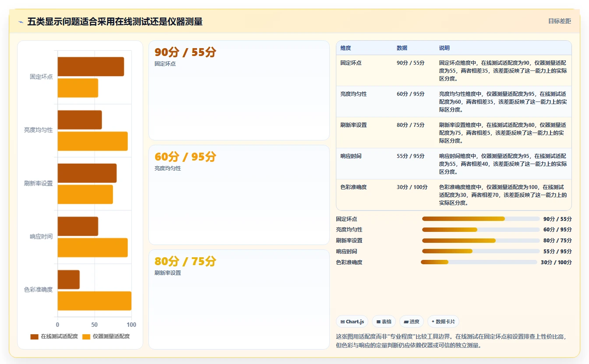This screenshot has width=589, height=364.
Task: Click the large 60分 / 95分 card heading
Action: tap(185, 157)
